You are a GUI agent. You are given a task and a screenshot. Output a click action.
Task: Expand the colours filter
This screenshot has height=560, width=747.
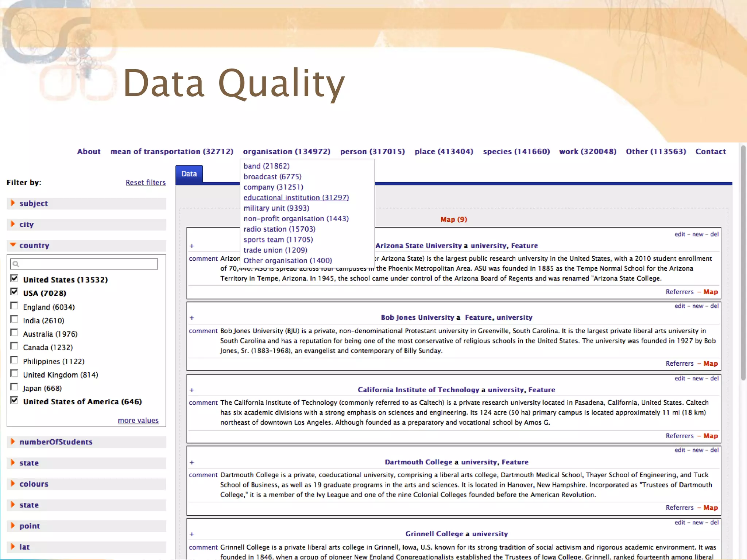pyautogui.click(x=86, y=484)
